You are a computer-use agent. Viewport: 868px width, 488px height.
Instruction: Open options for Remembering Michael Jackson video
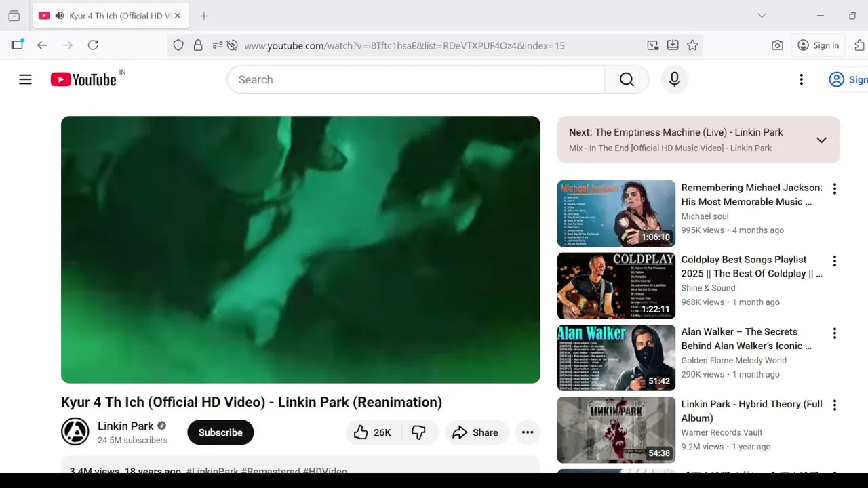click(834, 189)
